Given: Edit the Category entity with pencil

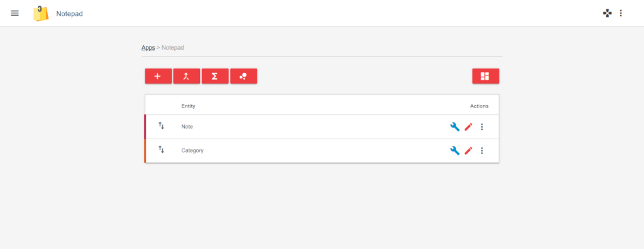Looking at the screenshot, I should 468,151.
